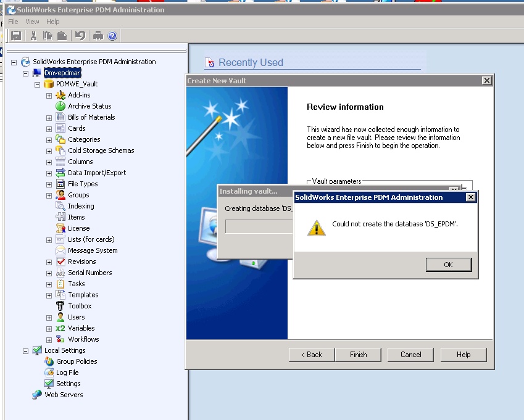524x420 pixels.
Task: Select the Data Import/Export arrows icon
Action: (60, 173)
